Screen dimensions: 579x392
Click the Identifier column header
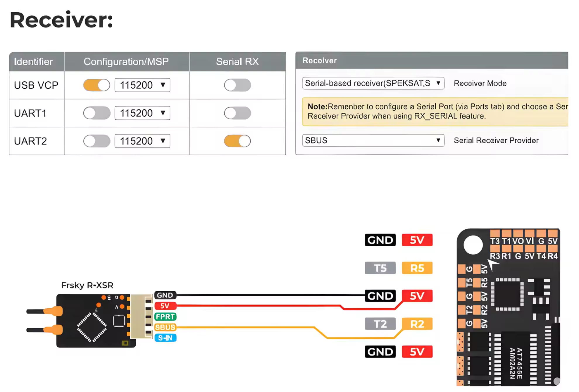tap(37, 61)
